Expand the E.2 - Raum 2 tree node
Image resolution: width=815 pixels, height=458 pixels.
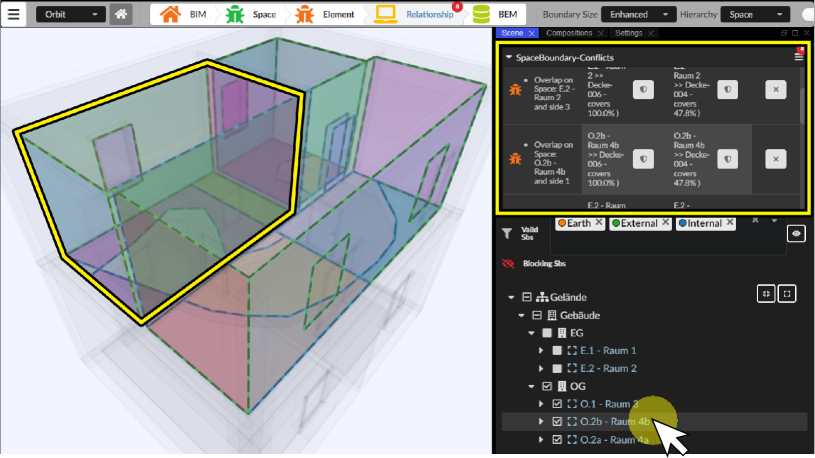542,368
